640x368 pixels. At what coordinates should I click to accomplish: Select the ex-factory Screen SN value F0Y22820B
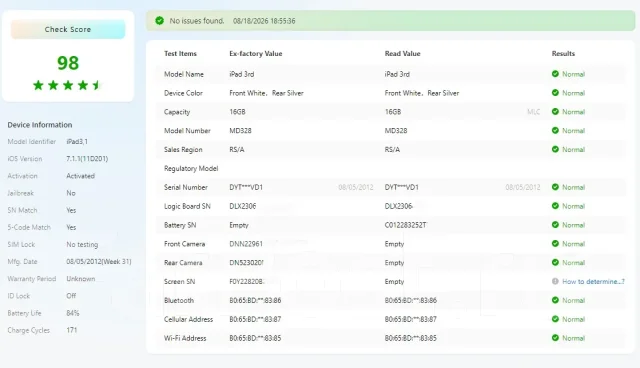247,282
